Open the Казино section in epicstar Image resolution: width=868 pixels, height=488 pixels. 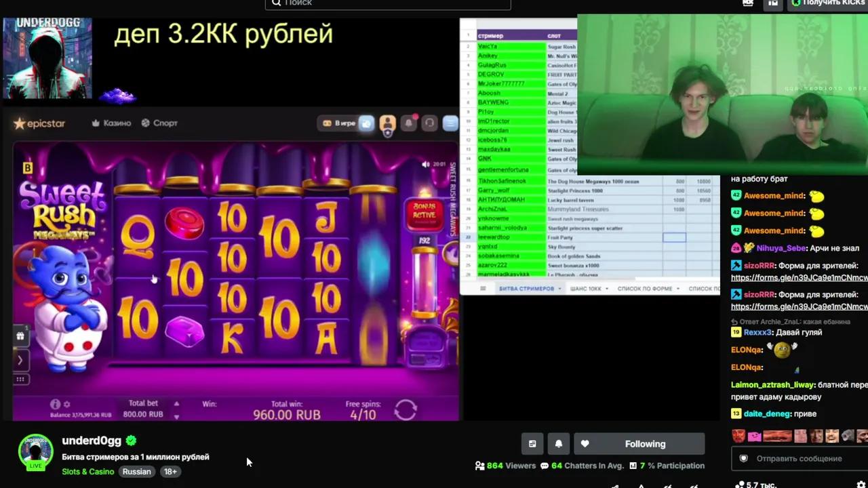click(111, 123)
